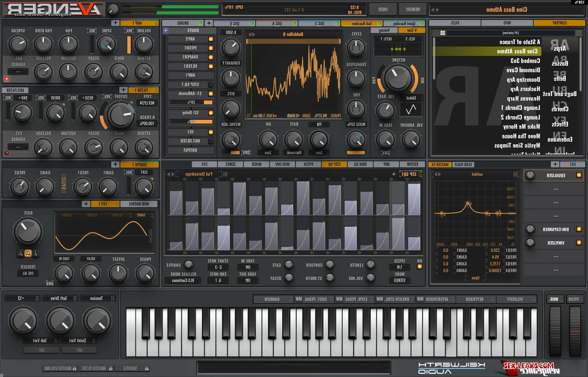The width and height of the screenshot is (588, 377).
Task: Add a route with the purple plus icon
Action: pos(166,30)
